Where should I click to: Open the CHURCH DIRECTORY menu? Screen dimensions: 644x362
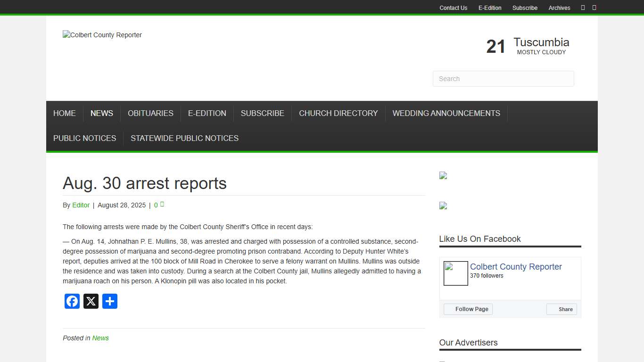click(x=338, y=113)
